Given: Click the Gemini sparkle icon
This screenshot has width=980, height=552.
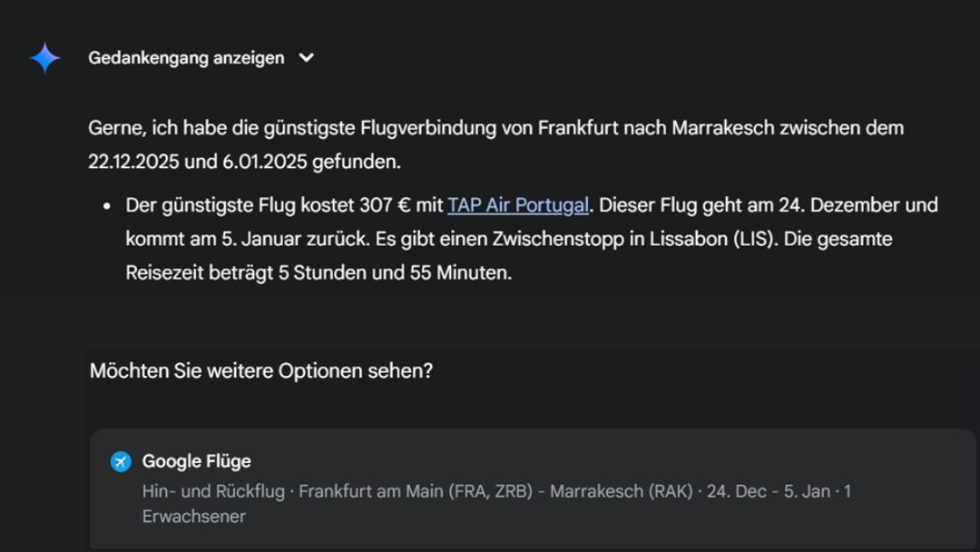Looking at the screenshot, I should [45, 58].
